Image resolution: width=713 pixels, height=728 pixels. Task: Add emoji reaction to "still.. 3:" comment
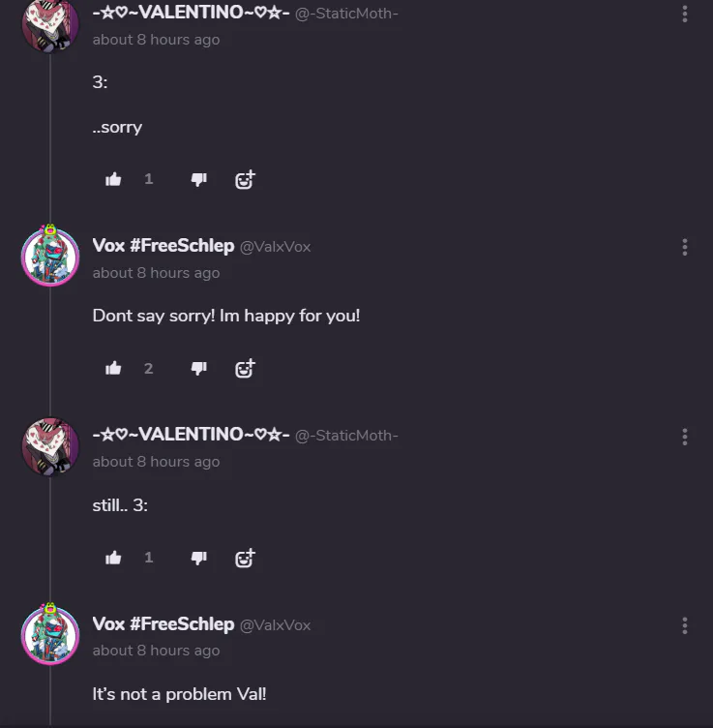click(x=245, y=558)
